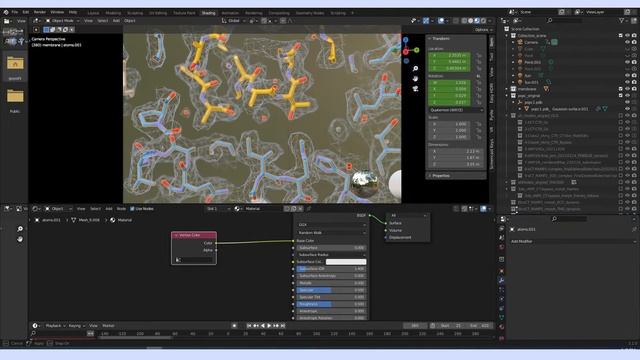Hide the Camera object with its eye icon
The image size is (640, 360).
click(x=627, y=42)
